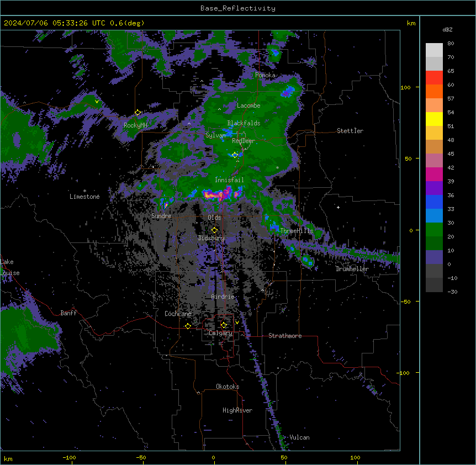Image resolution: width=476 pixels, height=465 pixels.
Task: Click the yellow diamond marker below Cochrane
Action: click(x=188, y=326)
